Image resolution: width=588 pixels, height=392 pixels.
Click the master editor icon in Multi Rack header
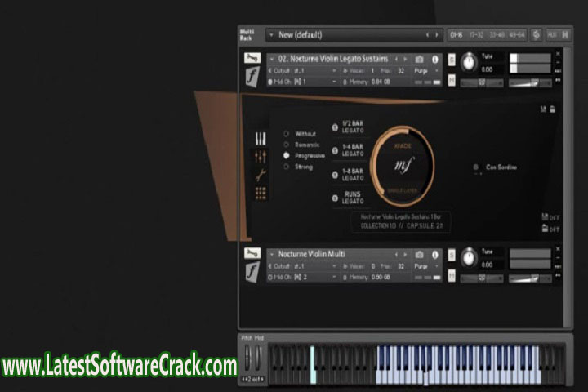pyautogui.click(x=537, y=35)
